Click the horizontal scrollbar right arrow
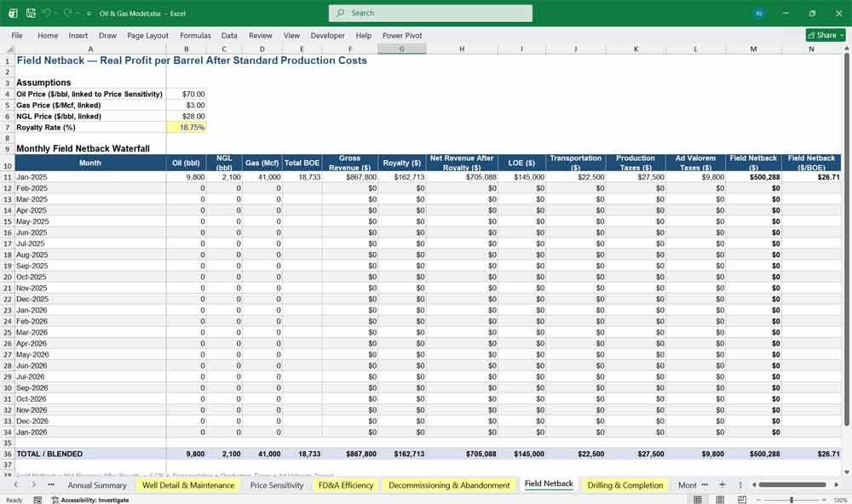Image resolution: width=852 pixels, height=504 pixels. pyautogui.click(x=837, y=484)
